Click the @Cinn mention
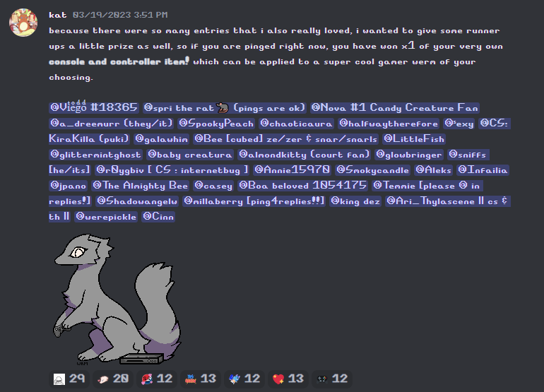Viewport: 544px width, 392px height. (158, 216)
